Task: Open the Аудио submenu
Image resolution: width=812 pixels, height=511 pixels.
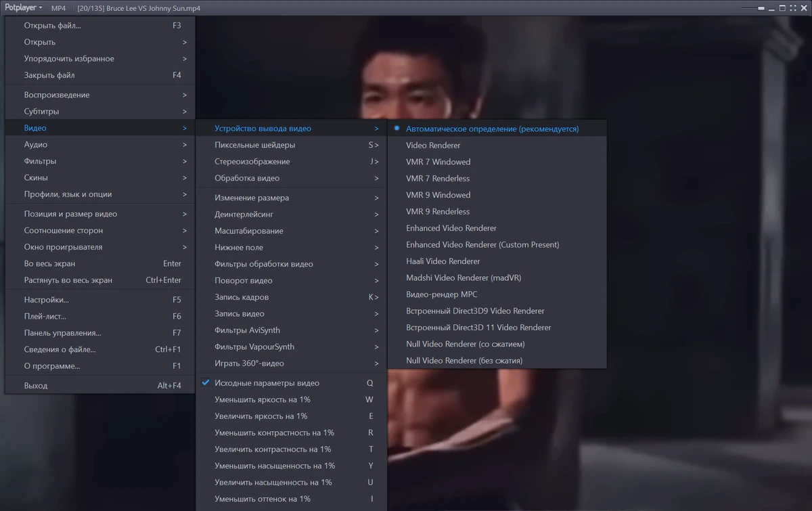Action: pos(100,145)
